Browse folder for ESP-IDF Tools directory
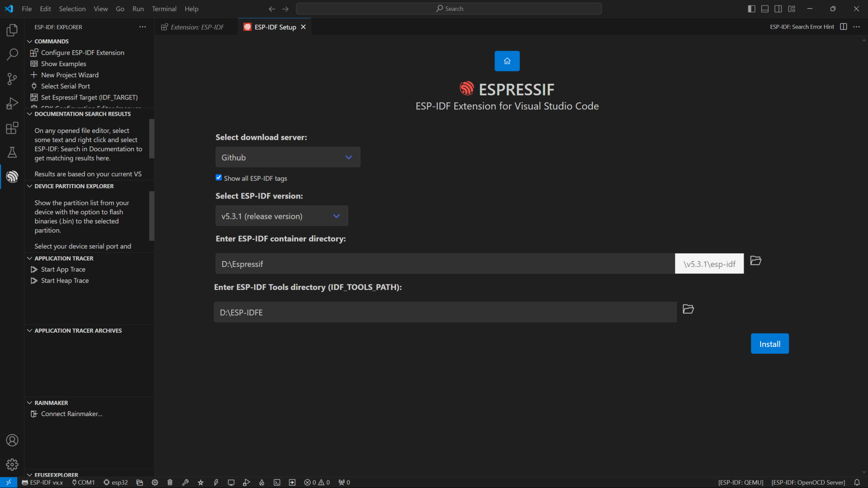This screenshot has width=868, height=488. tap(688, 309)
